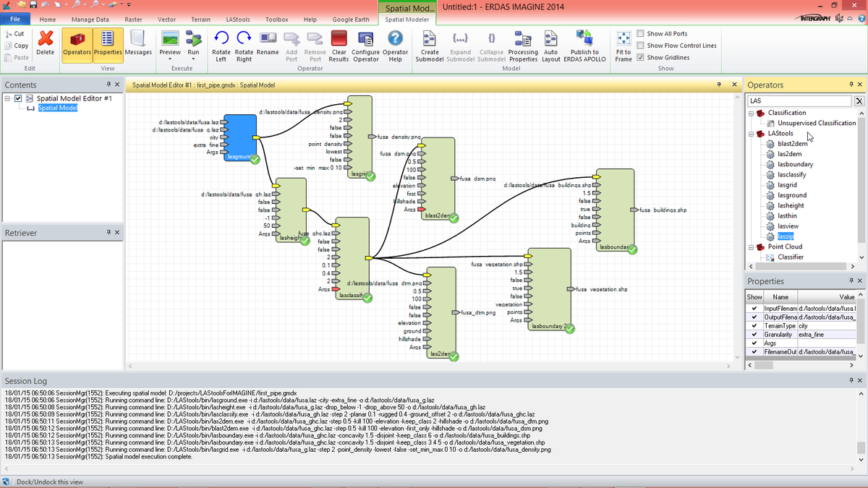Select Unsupervised Classification operator
Screen dimensions: 868x488
817,123
